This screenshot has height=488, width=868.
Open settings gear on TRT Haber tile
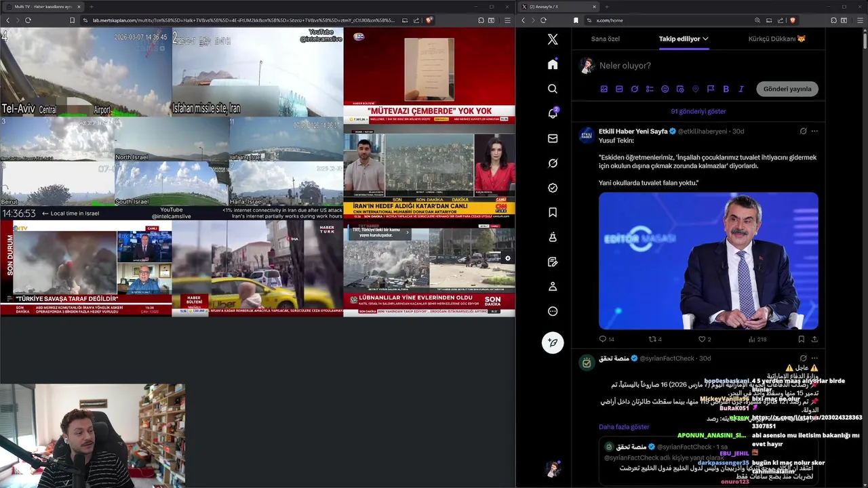pos(507,258)
